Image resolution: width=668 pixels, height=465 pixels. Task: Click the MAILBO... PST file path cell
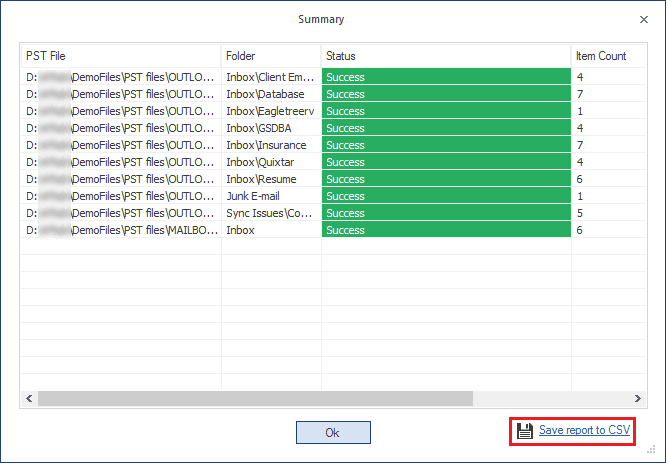pos(121,230)
